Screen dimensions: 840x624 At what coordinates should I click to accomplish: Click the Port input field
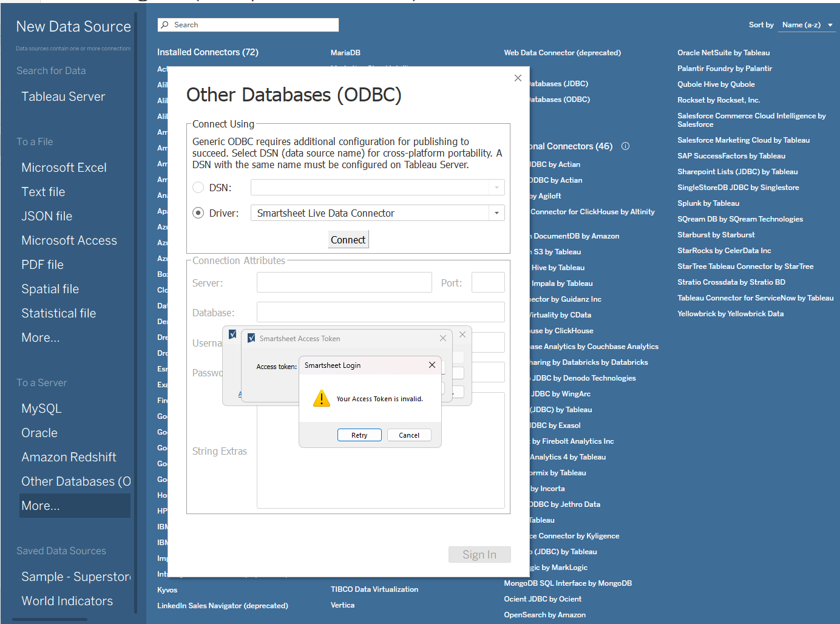pyautogui.click(x=488, y=283)
